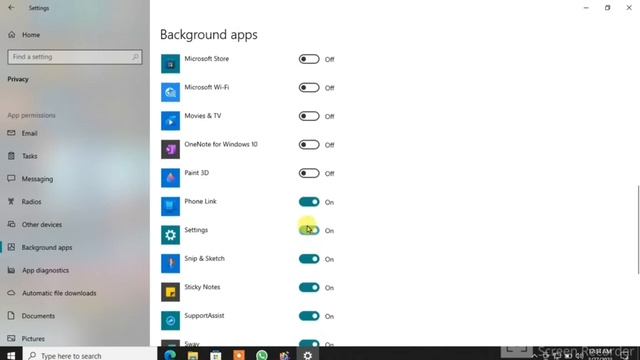Turn on Microsoft Wi-Fi background toggle
The height and width of the screenshot is (360, 640).
click(309, 88)
